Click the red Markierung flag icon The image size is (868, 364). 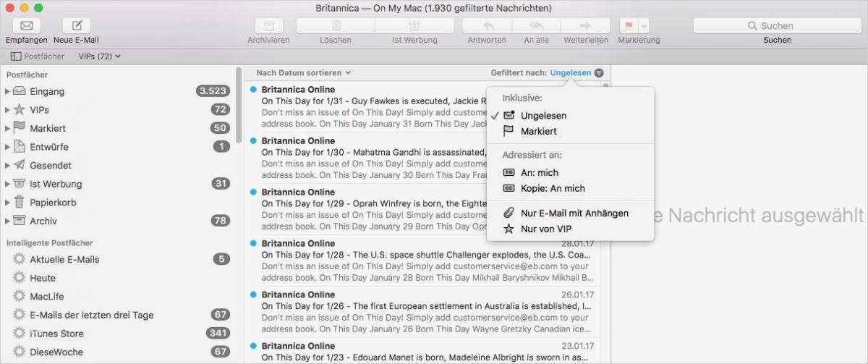[x=628, y=25]
